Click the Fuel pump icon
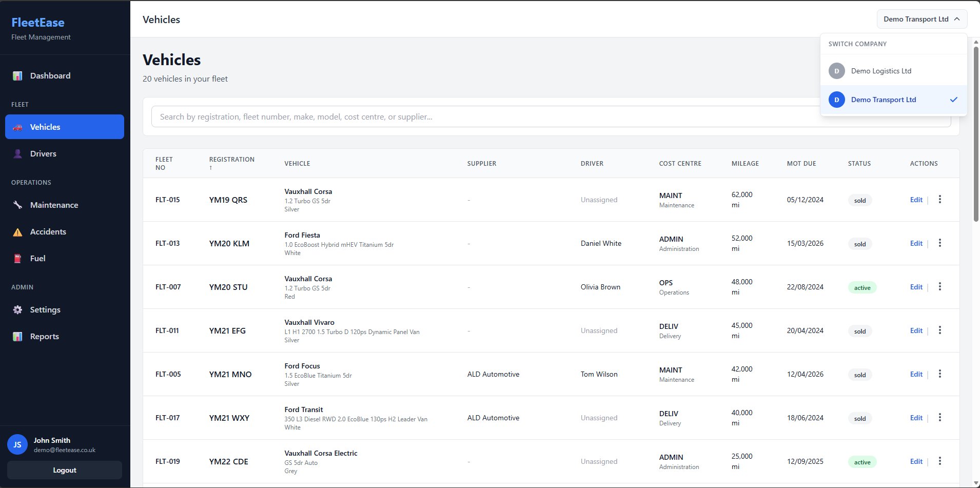The width and height of the screenshot is (980, 488). (x=17, y=258)
